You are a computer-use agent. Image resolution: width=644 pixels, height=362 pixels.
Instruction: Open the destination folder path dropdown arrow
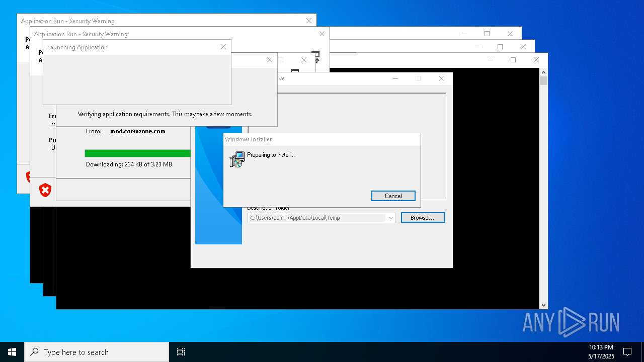(390, 218)
